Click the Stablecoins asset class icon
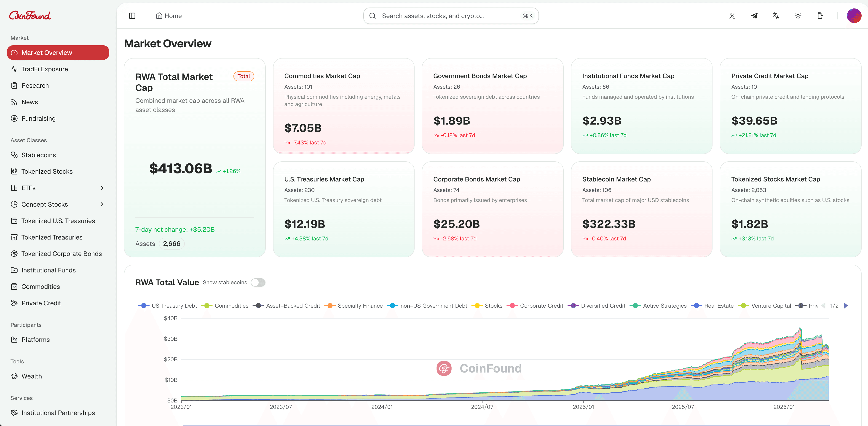868x426 pixels. tap(14, 155)
